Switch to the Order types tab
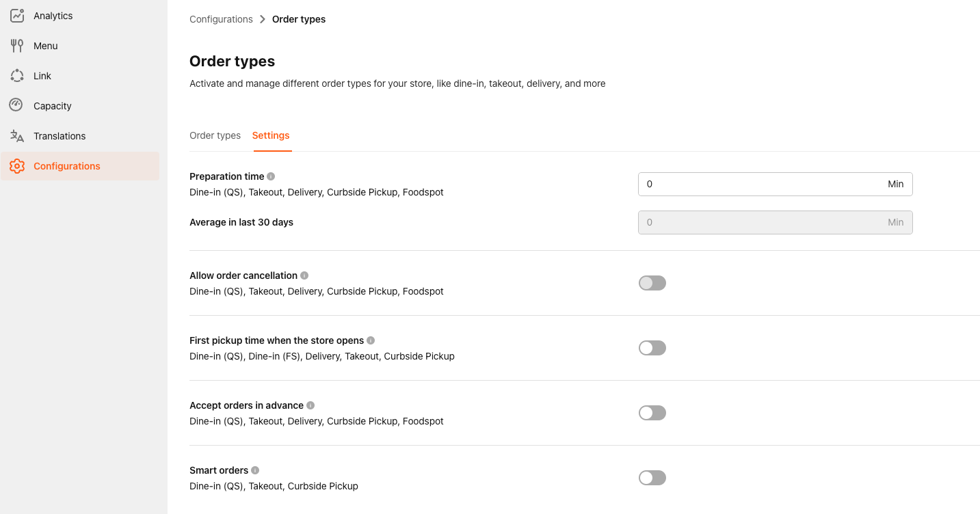This screenshot has height=514, width=980. (x=215, y=135)
